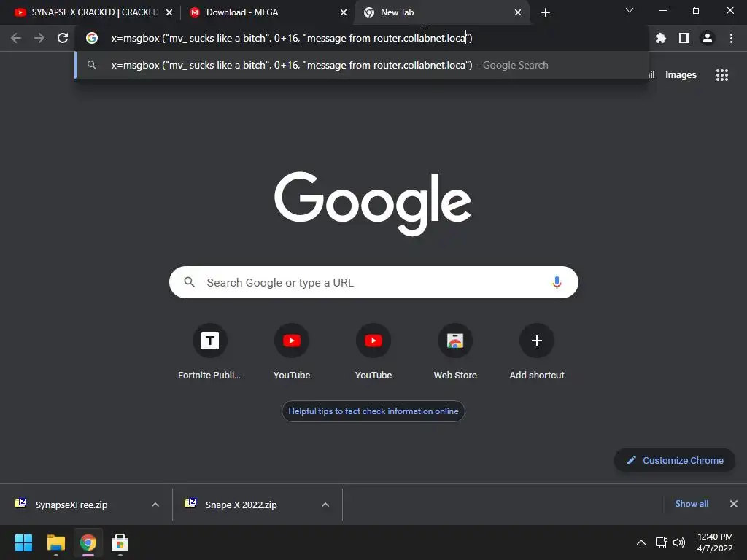The width and height of the screenshot is (747, 560).
Task: Open the Images link
Action: (x=681, y=75)
